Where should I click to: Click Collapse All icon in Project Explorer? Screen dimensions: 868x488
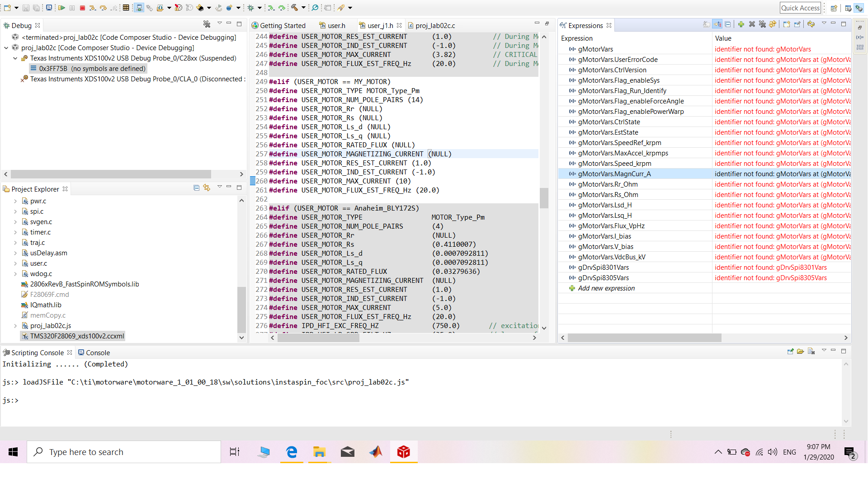click(196, 188)
